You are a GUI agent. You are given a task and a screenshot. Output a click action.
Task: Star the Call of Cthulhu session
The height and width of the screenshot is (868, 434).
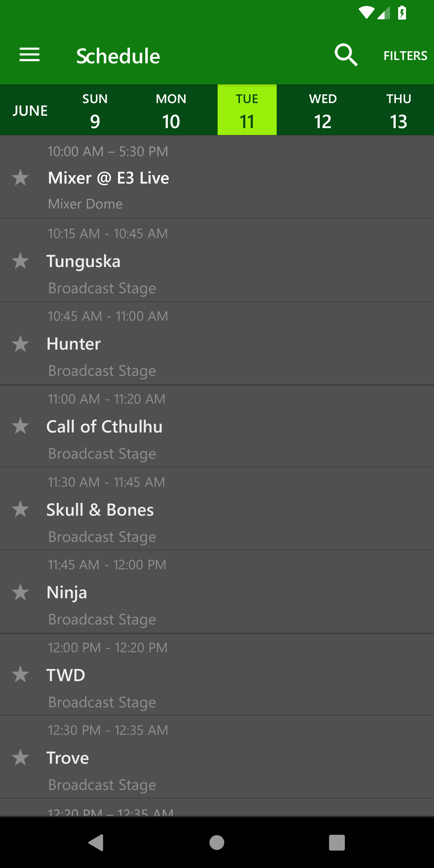click(x=20, y=426)
